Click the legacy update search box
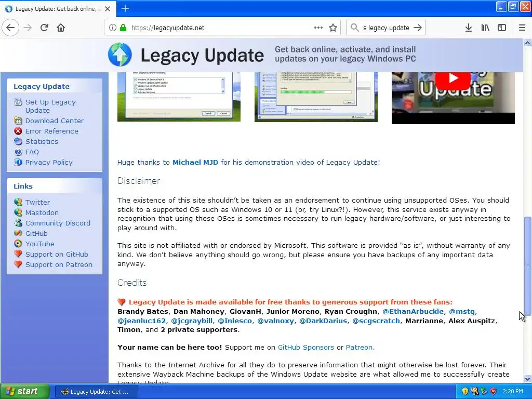The width and height of the screenshot is (532, 399). click(386, 28)
